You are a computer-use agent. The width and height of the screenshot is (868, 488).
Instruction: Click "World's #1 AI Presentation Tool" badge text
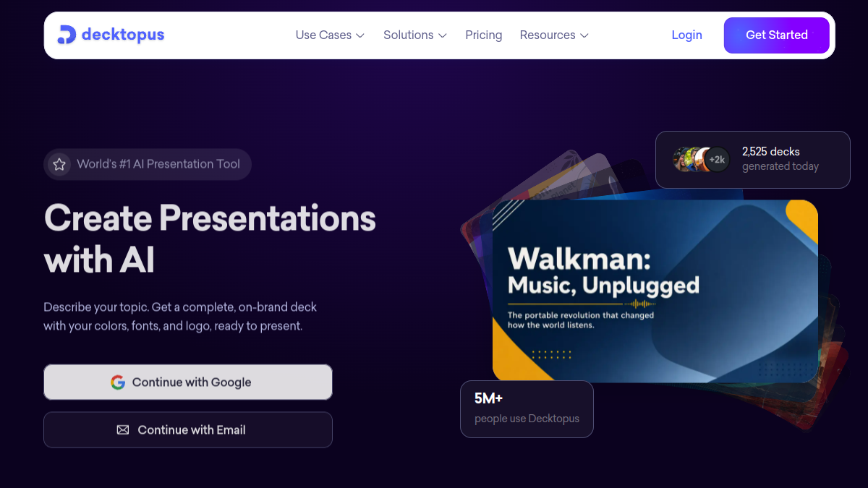158,164
